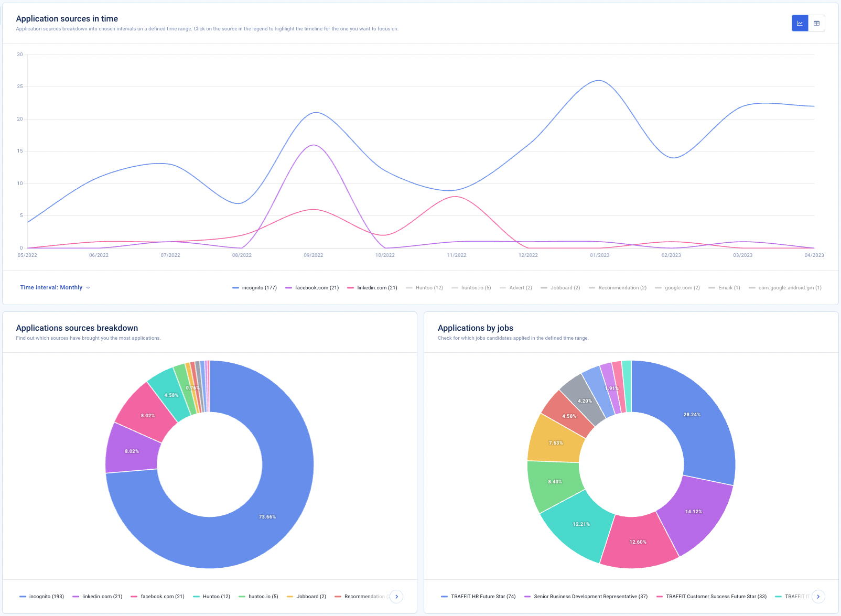The height and width of the screenshot is (616, 841).
Task: Select the 73.66% blue donut slice
Action: click(267, 517)
